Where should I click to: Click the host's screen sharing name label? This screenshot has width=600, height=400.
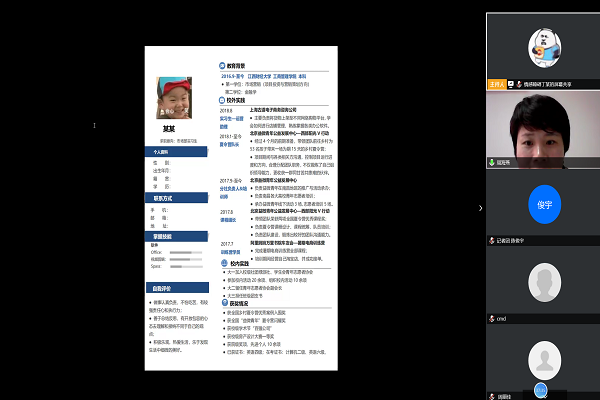click(x=547, y=84)
